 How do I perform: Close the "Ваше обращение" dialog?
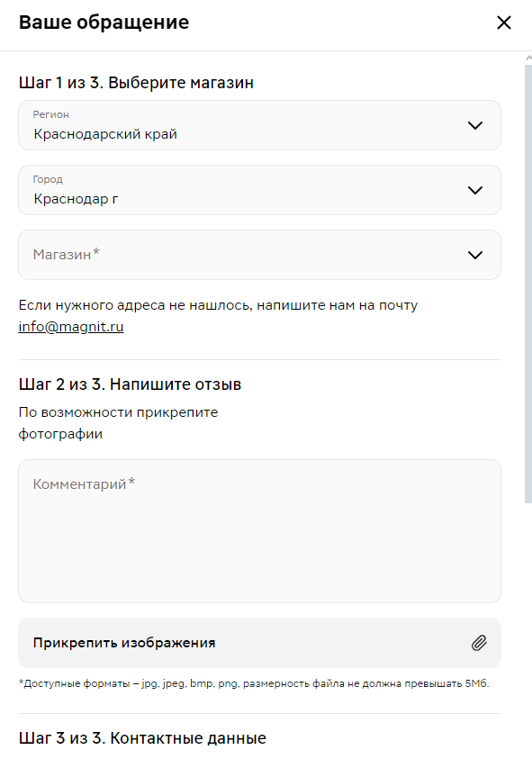(x=504, y=23)
